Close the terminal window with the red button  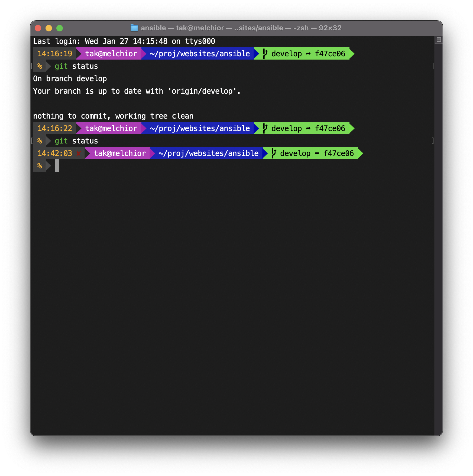coord(38,28)
